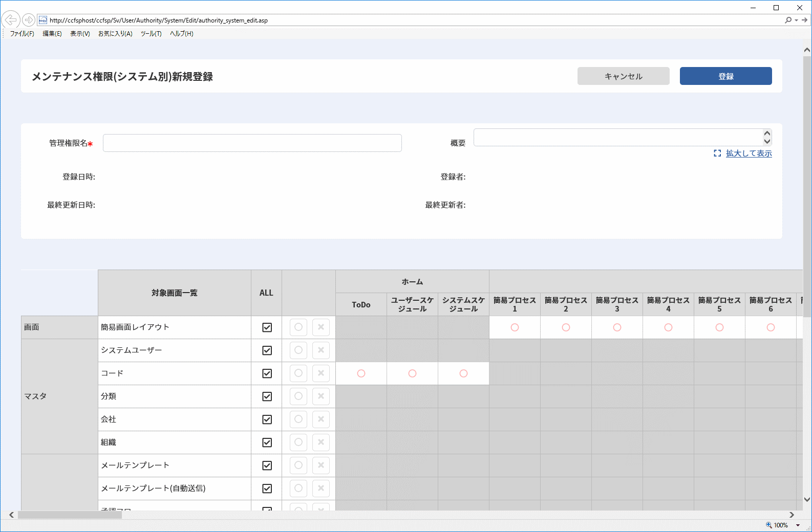Viewport: 812px width, 532px height.
Task: Open the ツール(T) menu
Action: click(151, 34)
